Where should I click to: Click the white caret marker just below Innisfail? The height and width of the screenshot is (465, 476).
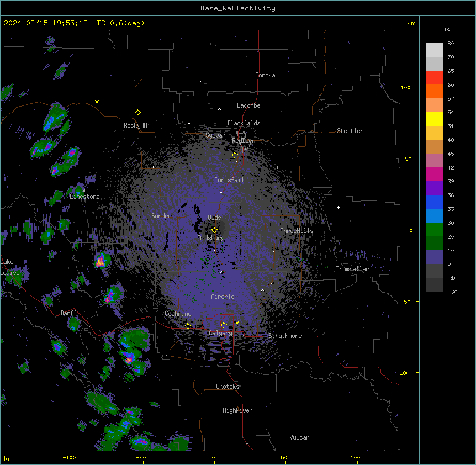pyautogui.click(x=221, y=192)
